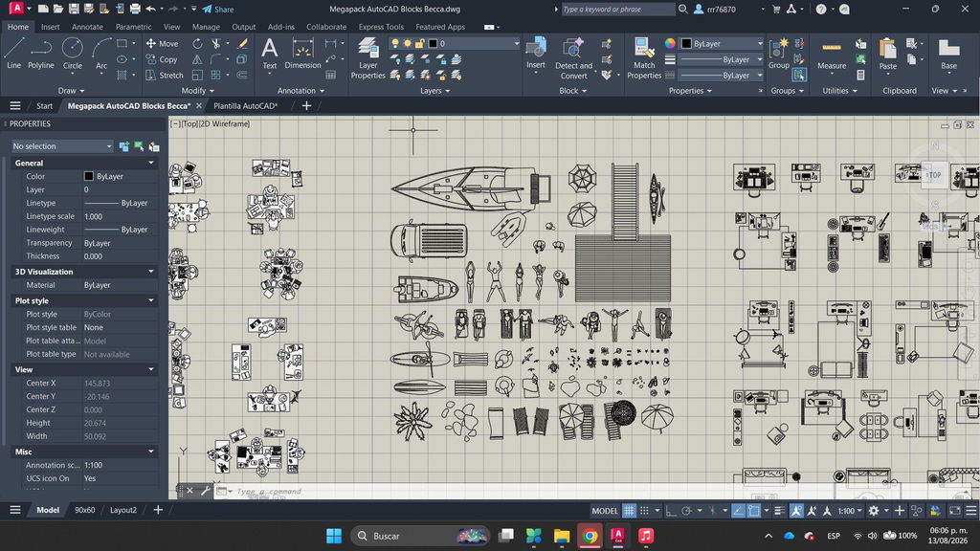Click the ByLayer color swatch in Properties
Image resolution: width=980 pixels, height=551 pixels.
(x=89, y=177)
